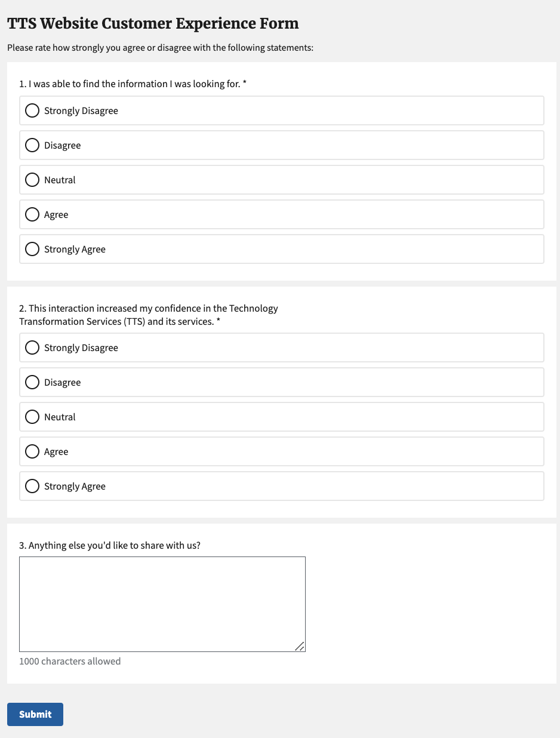Click the required asterisk on question 1
Image resolution: width=560 pixels, height=738 pixels.
coord(245,84)
